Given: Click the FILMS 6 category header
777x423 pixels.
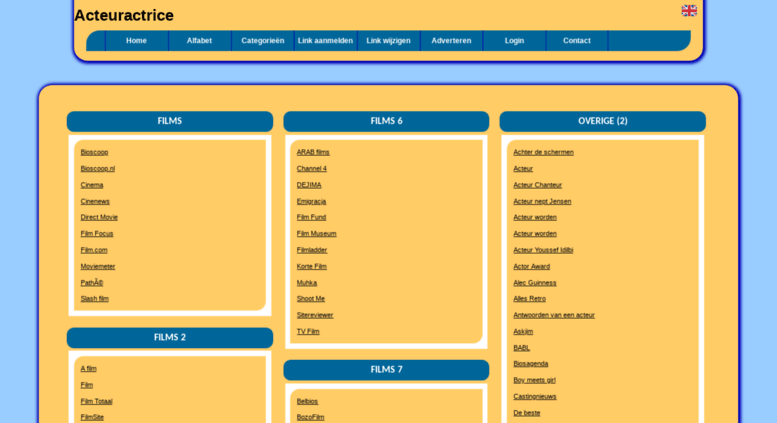Looking at the screenshot, I should pyautogui.click(x=387, y=121).
